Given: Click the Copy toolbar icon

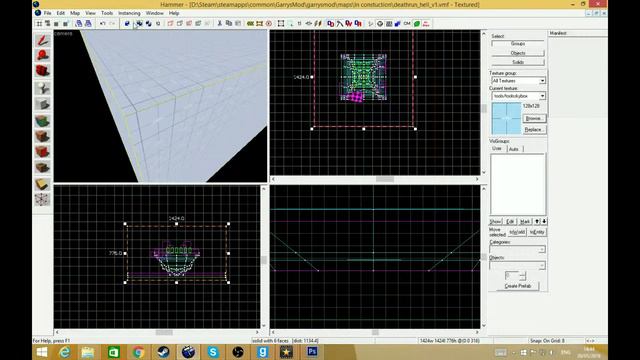Looking at the screenshot, I should [x=229, y=24].
